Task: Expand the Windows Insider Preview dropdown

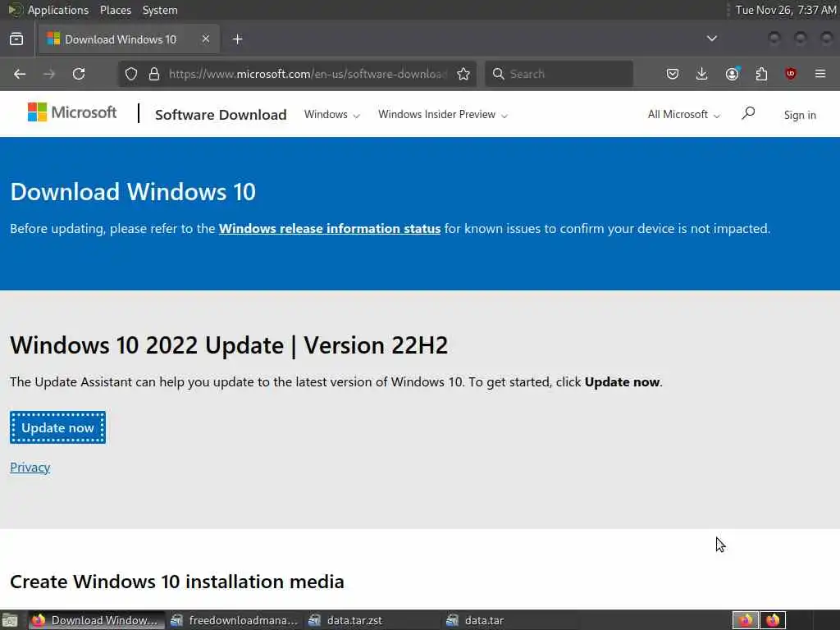Action: point(442,115)
